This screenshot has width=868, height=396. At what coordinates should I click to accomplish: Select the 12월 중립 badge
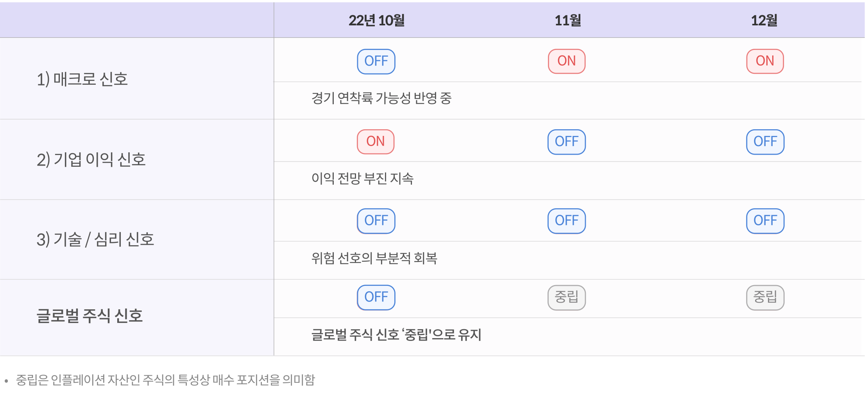pos(765,298)
